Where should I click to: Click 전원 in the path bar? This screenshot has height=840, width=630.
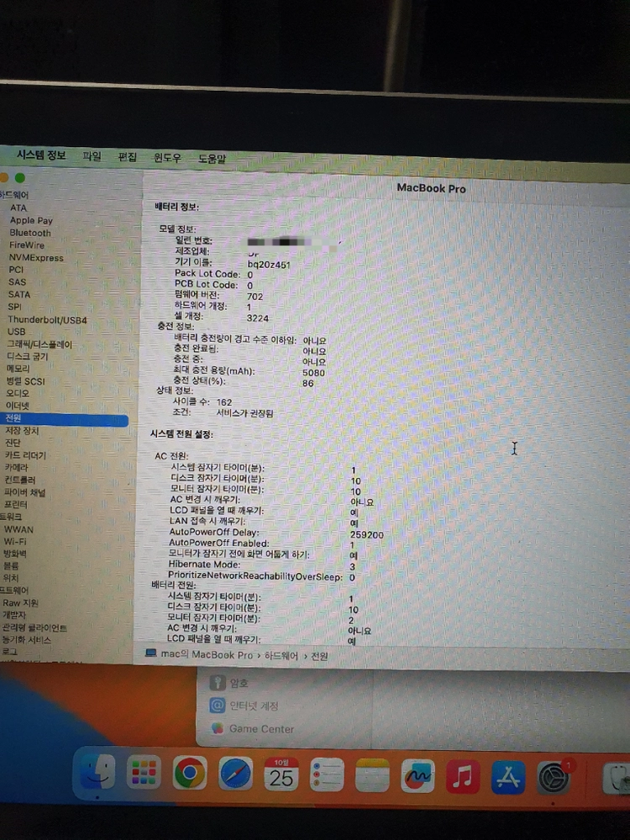(319, 656)
